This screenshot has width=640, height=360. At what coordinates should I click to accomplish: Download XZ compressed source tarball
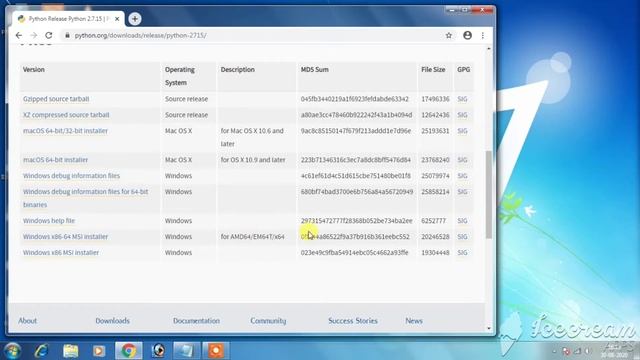pos(66,115)
